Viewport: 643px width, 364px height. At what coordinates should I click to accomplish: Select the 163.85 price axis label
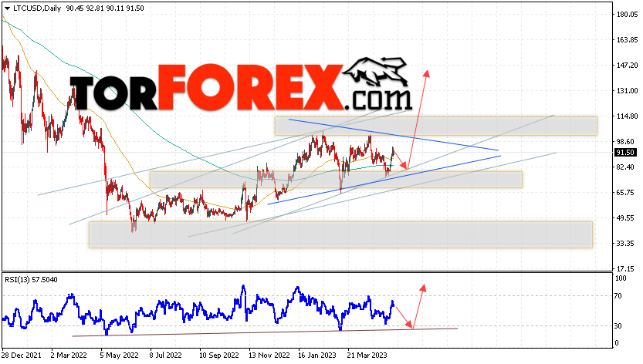tap(627, 40)
